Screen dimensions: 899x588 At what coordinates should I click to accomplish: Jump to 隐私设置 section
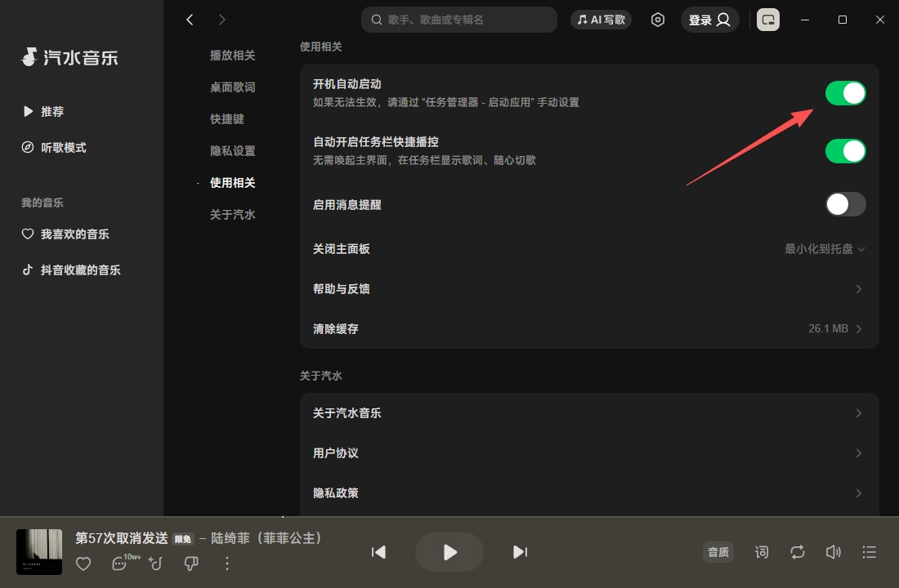click(x=232, y=151)
